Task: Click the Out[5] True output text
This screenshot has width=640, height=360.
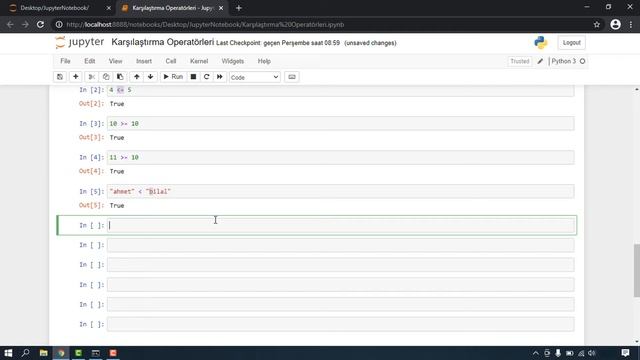Action: [117, 206]
